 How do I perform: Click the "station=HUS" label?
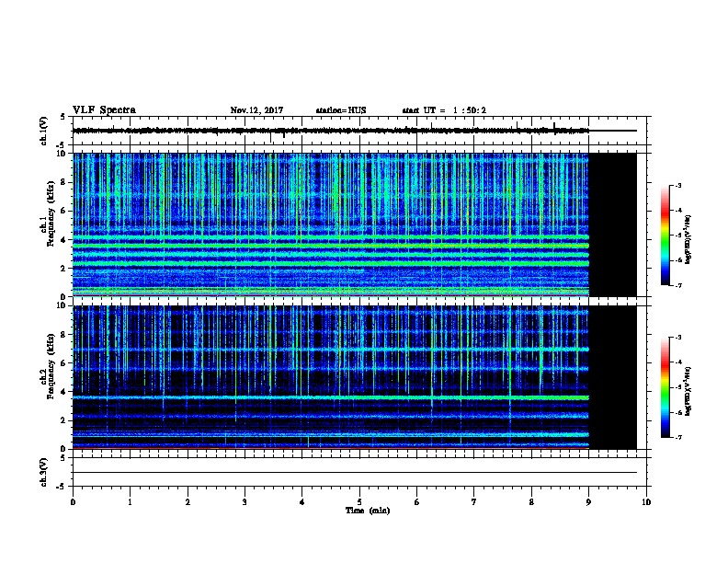341,110
